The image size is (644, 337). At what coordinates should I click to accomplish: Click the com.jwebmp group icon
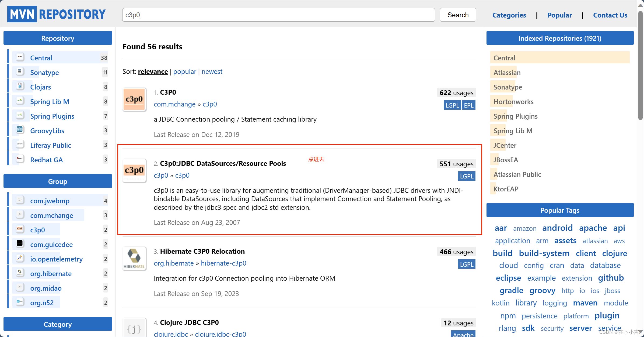(x=20, y=200)
